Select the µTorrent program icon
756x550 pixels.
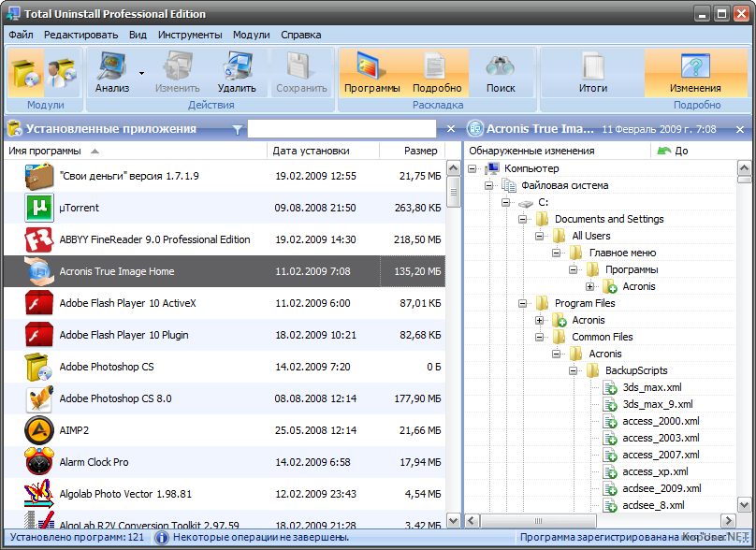coord(39,208)
